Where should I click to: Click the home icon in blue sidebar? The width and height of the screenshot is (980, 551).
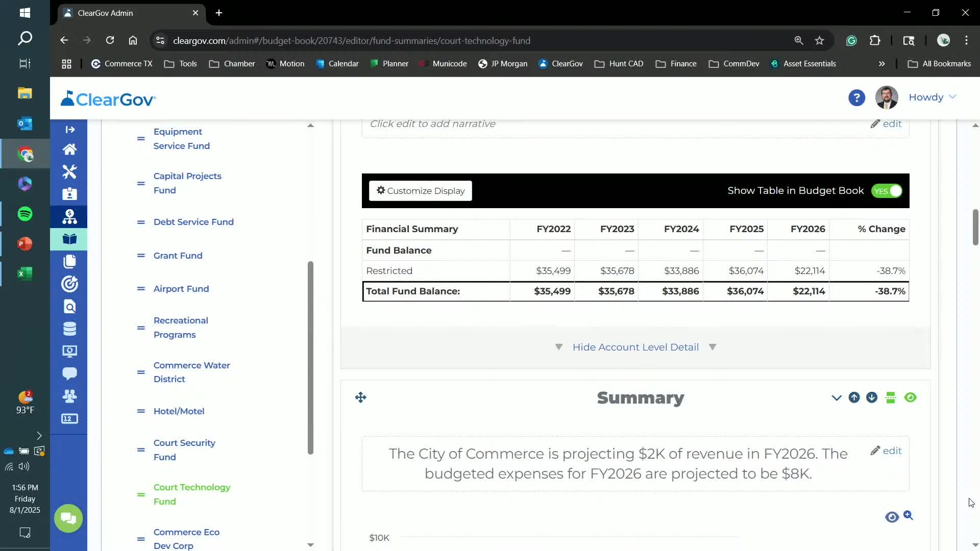pos(69,149)
